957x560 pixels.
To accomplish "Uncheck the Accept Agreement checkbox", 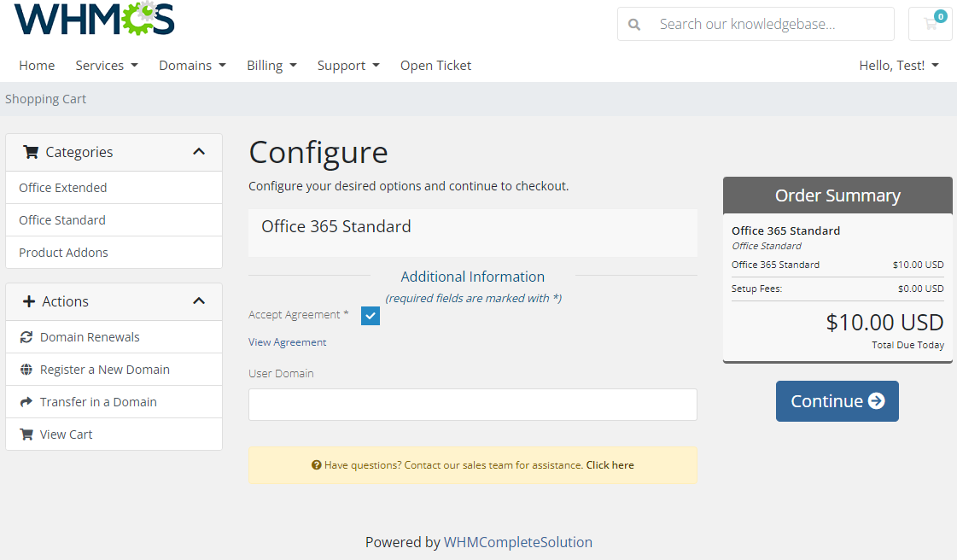I will [x=371, y=315].
